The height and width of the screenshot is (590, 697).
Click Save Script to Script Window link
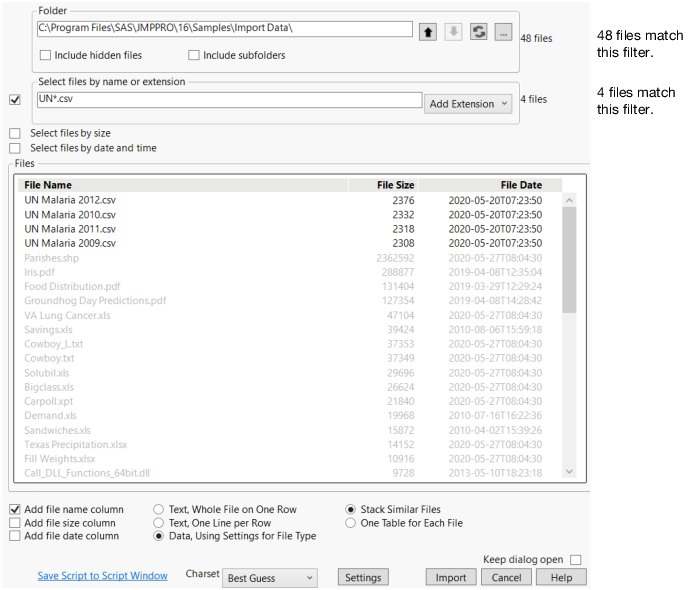[103, 576]
